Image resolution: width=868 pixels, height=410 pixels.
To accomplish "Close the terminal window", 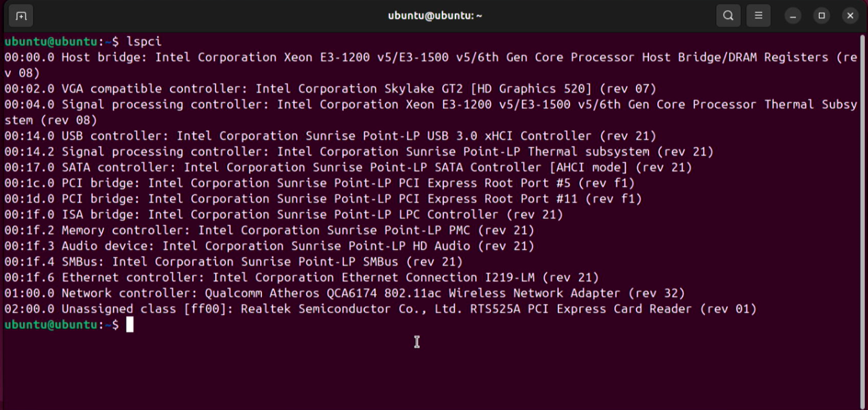I will point(850,16).
